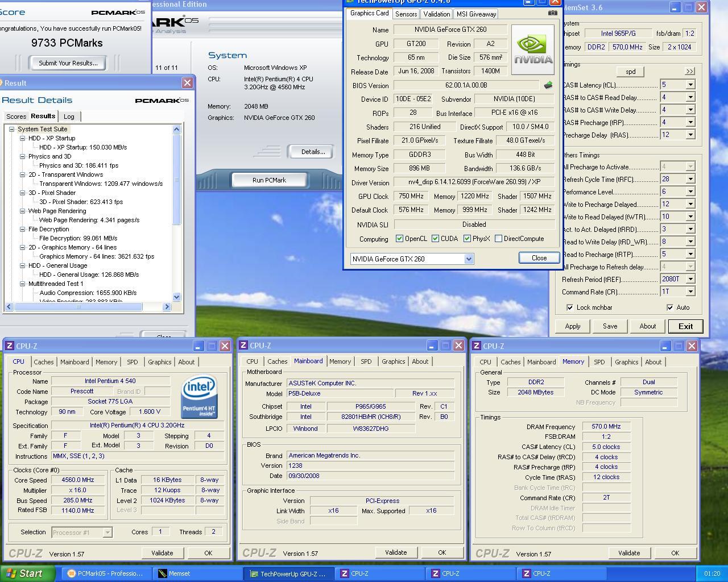
Task: Click Submit Your Results button
Action: click(x=68, y=63)
